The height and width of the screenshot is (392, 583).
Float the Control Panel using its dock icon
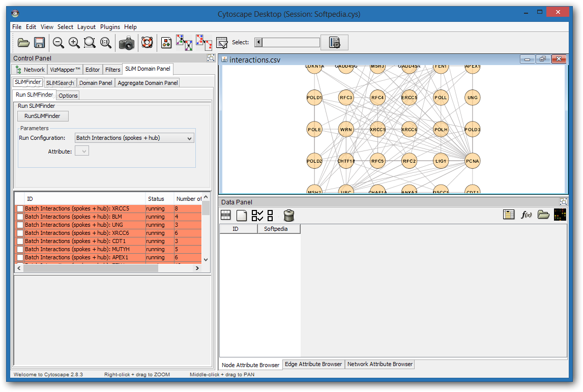(x=211, y=57)
